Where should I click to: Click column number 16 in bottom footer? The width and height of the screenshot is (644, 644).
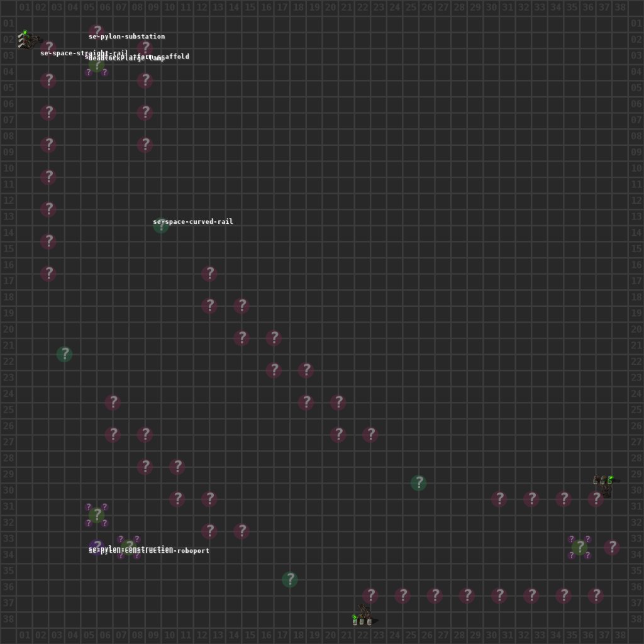pyautogui.click(x=266, y=635)
